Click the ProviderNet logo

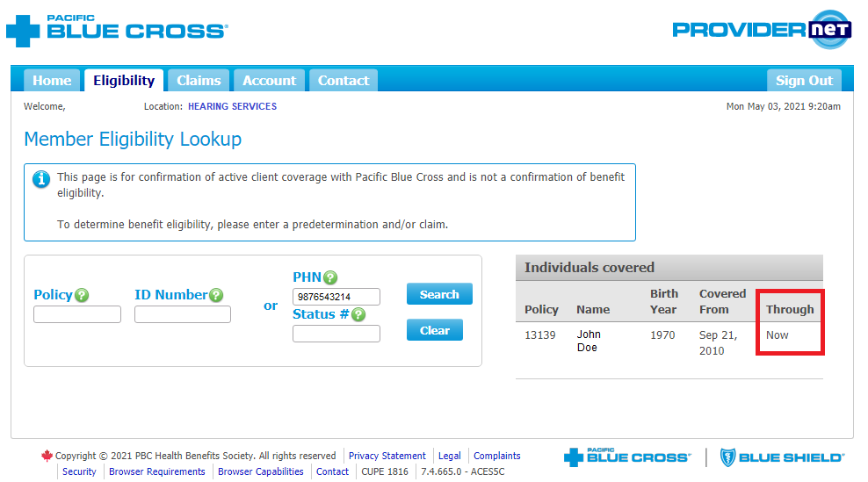click(762, 29)
